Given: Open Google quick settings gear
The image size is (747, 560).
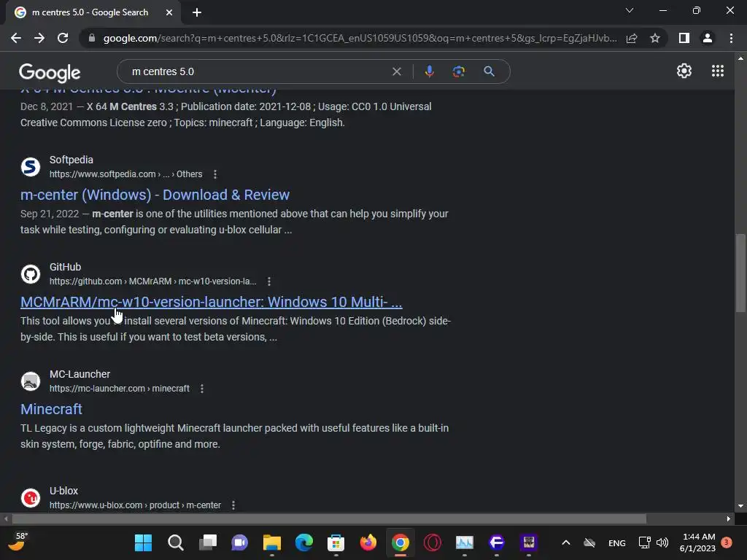Looking at the screenshot, I should (684, 71).
